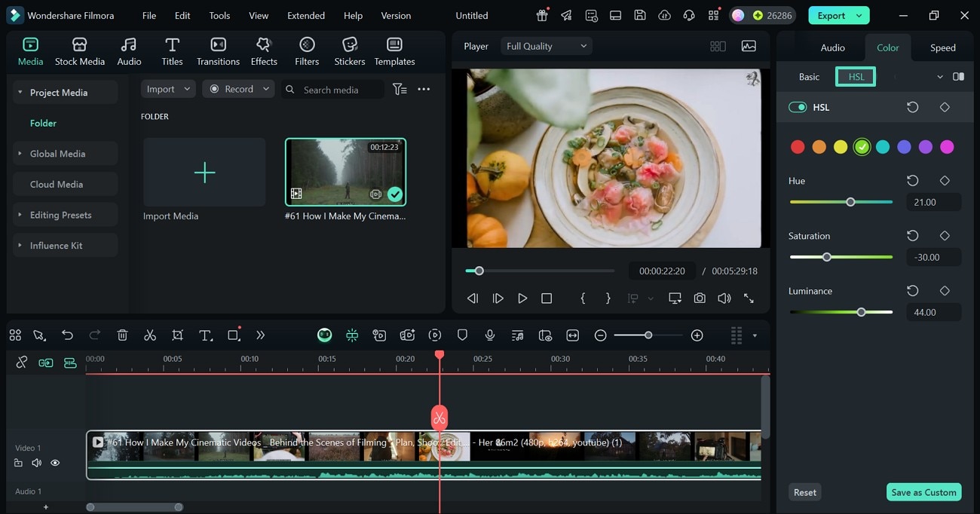Click the text tool in timeline toolbar
Image resolution: width=980 pixels, height=514 pixels.
[x=205, y=335]
